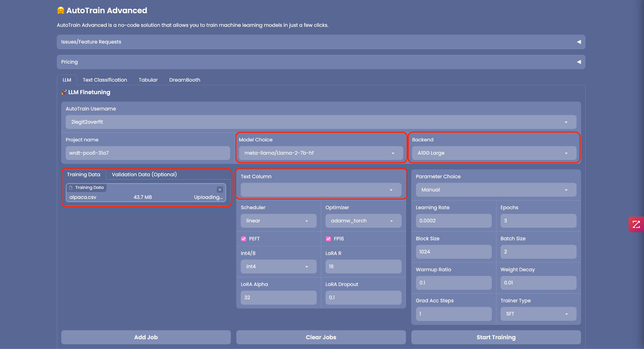Switch to the DreamBooth tab
Screen dimensions: 644x349
click(x=184, y=80)
